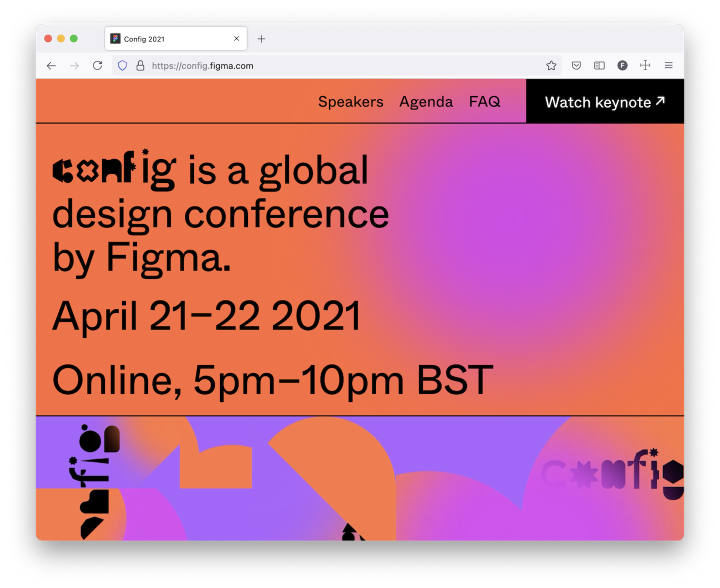This screenshot has height=588, width=720.
Task: Click the Config logo in the headline
Action: pos(114,170)
